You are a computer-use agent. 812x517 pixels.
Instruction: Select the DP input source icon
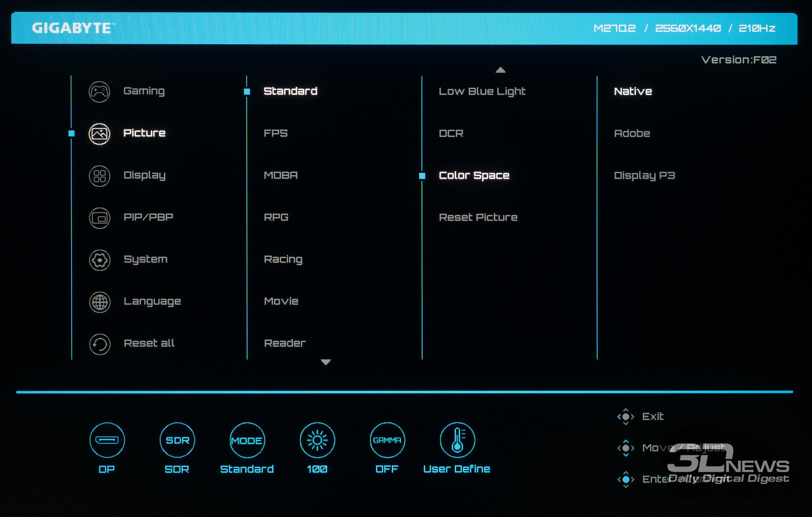tap(107, 440)
